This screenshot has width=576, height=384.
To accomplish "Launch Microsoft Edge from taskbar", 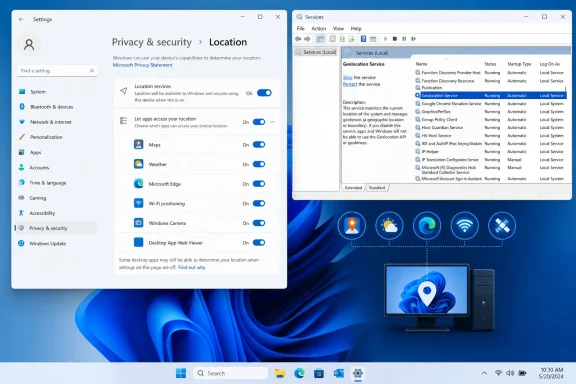I will (299, 373).
